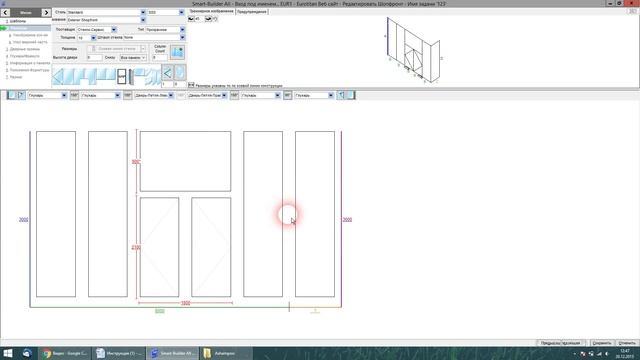Switch to Smart-Builder in taskbar
The image size is (640, 360).
pyautogui.click(x=172, y=353)
